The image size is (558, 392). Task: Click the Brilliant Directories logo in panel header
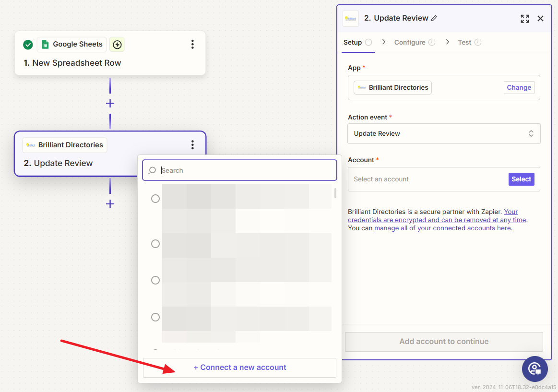click(351, 19)
